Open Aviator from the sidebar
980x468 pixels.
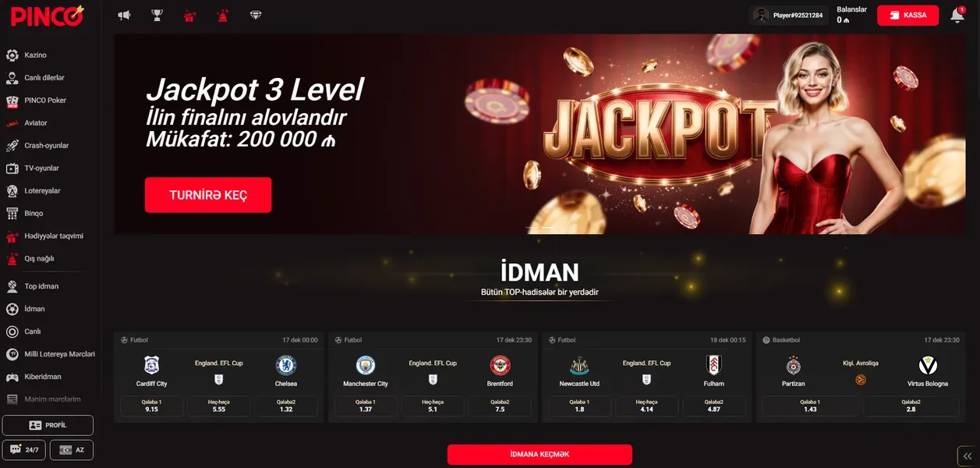(36, 123)
